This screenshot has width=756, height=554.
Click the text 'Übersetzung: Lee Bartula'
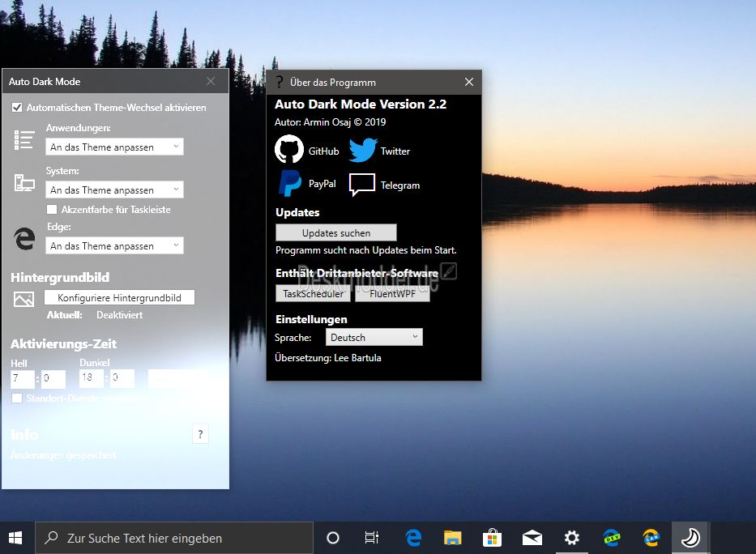(x=328, y=358)
